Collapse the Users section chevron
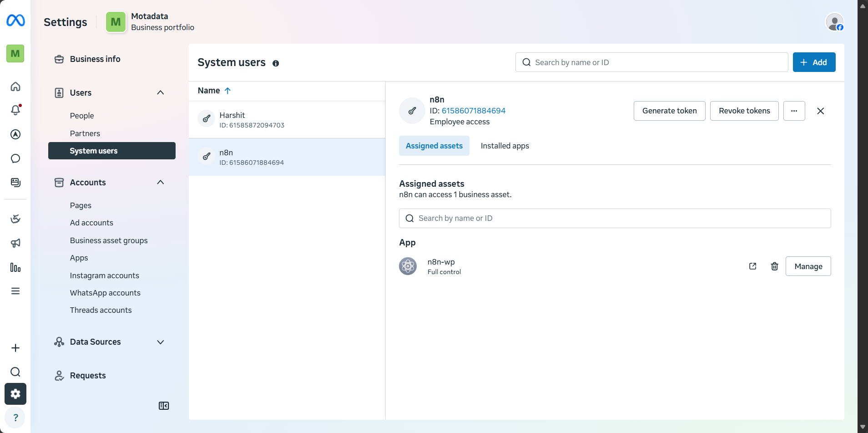 point(161,92)
